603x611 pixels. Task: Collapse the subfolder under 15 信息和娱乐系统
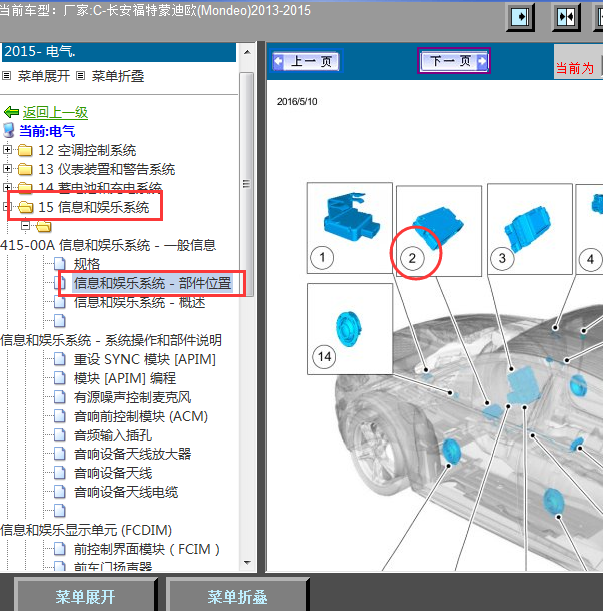pos(26,225)
